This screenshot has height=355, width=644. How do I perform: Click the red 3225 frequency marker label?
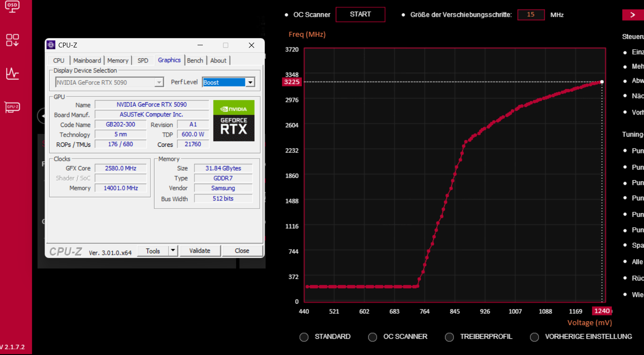click(x=292, y=82)
